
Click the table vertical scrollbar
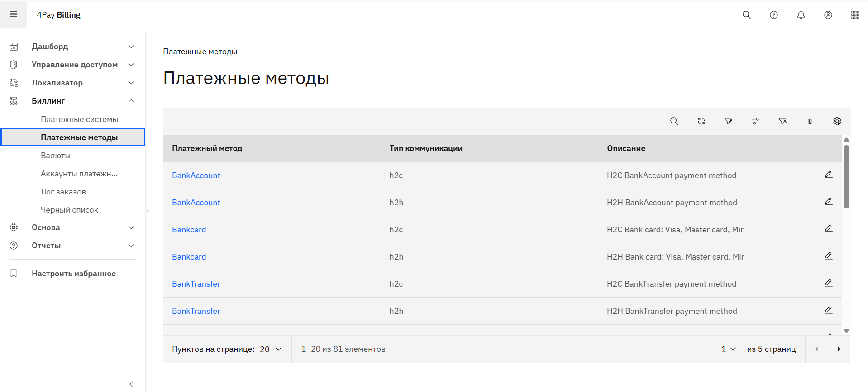846,177
